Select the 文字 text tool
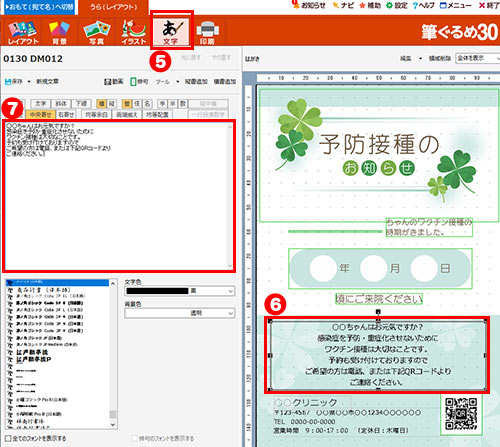 [x=171, y=32]
